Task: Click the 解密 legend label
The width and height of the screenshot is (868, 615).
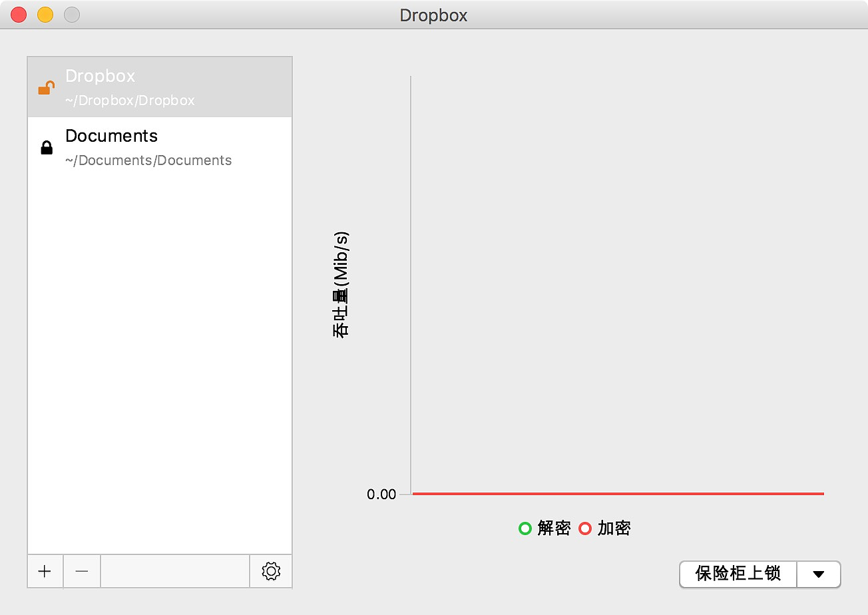Action: click(554, 528)
